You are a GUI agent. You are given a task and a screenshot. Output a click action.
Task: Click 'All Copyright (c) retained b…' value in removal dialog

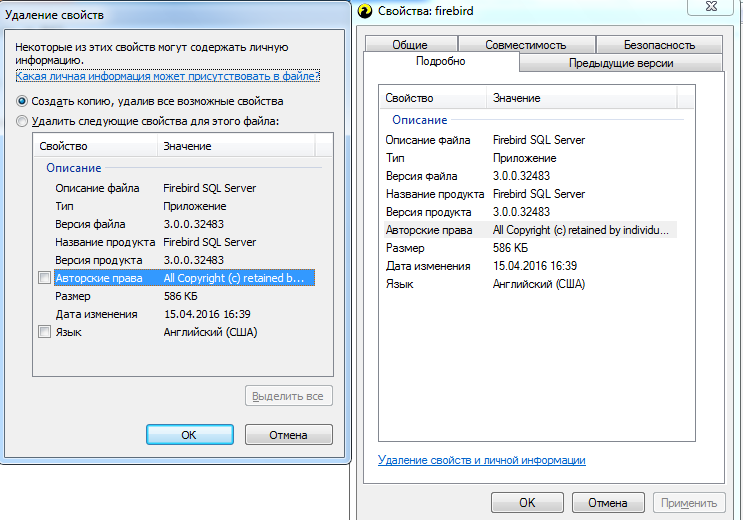tap(234, 278)
